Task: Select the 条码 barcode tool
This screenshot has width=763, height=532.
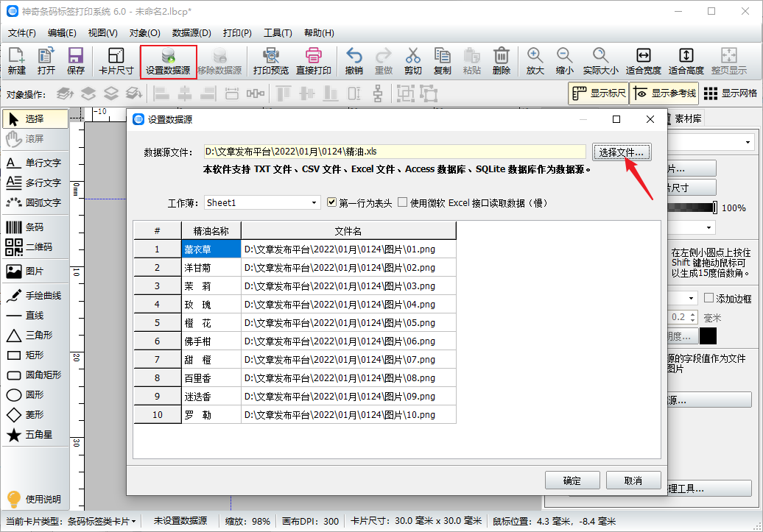Action: [x=34, y=227]
